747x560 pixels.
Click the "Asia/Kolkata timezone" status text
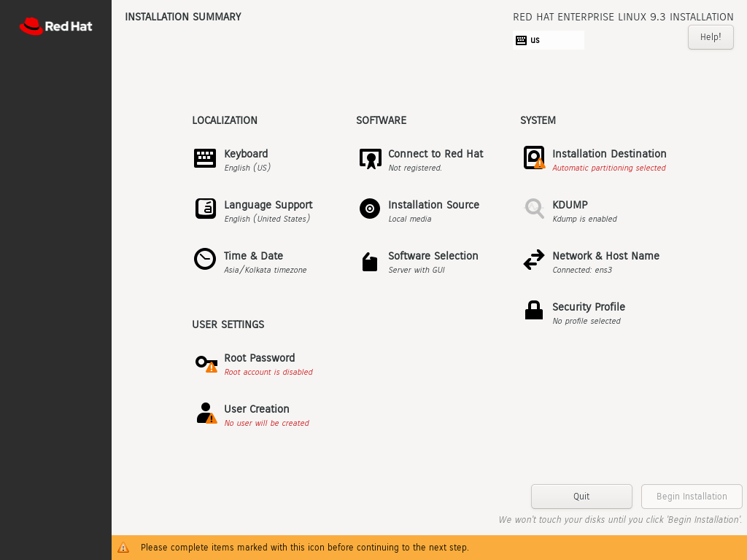click(x=266, y=270)
